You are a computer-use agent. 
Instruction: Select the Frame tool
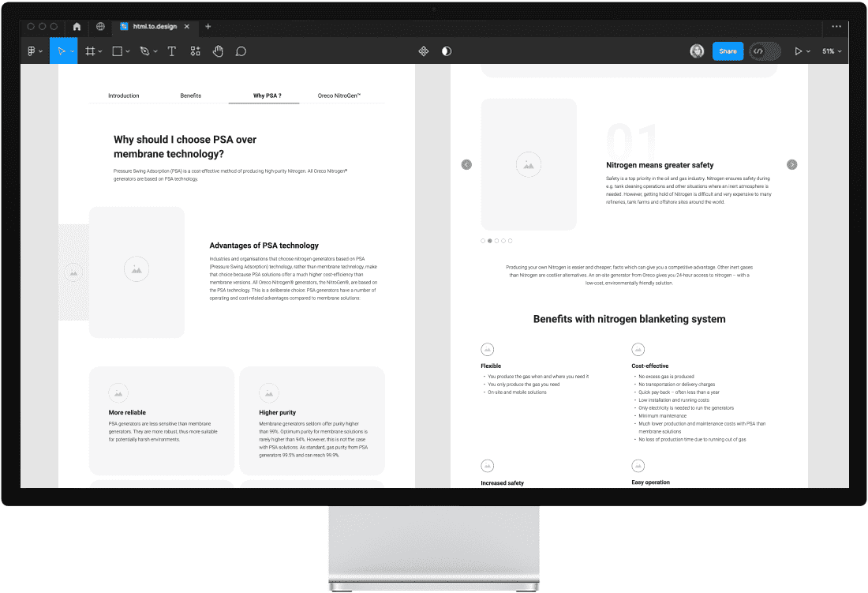[x=90, y=51]
